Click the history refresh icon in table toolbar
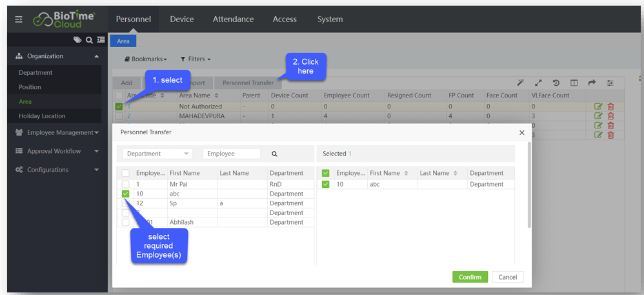The image size is (644, 295). [x=556, y=83]
